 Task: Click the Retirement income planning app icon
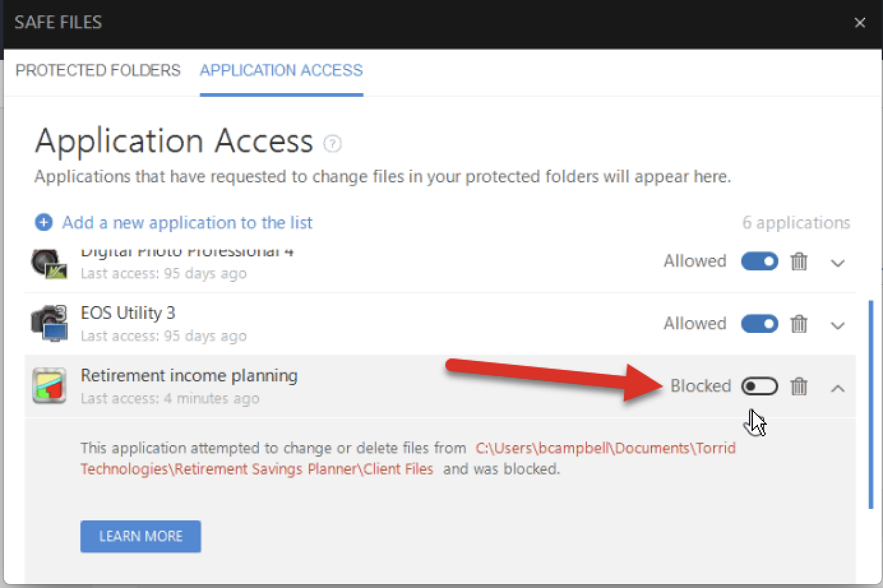click(49, 386)
